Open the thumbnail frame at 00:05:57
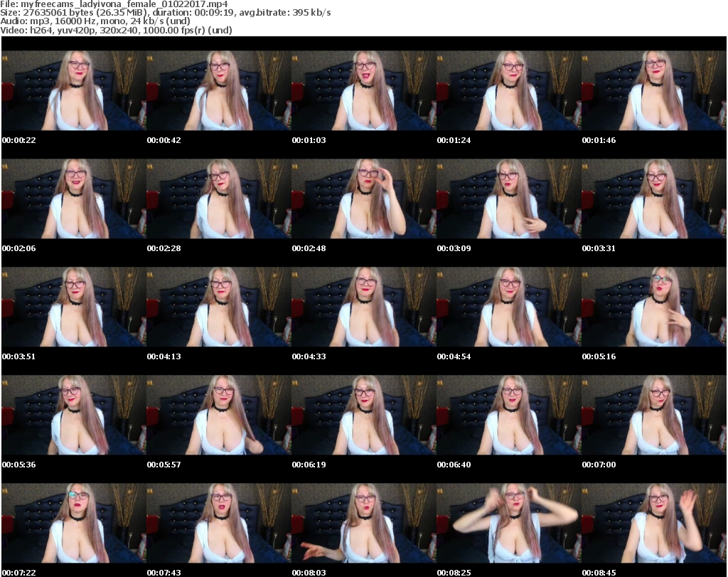This screenshot has width=728, height=577. 219,415
